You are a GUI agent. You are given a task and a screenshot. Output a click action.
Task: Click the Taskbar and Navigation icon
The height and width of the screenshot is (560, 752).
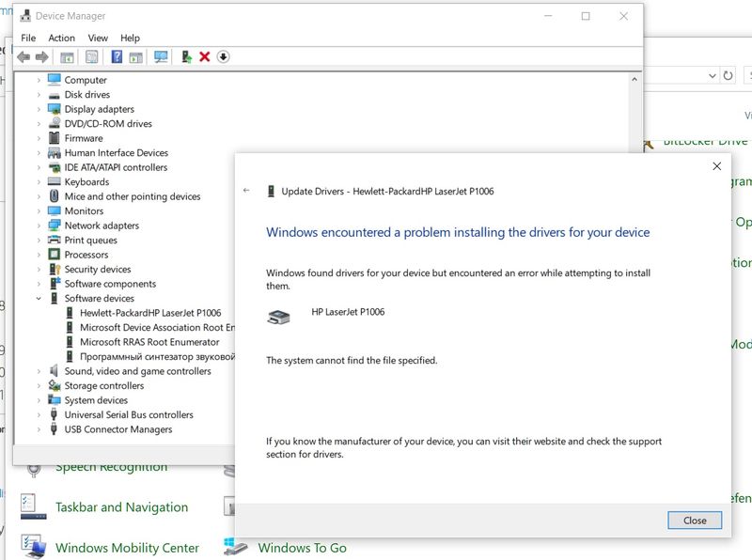coord(33,506)
